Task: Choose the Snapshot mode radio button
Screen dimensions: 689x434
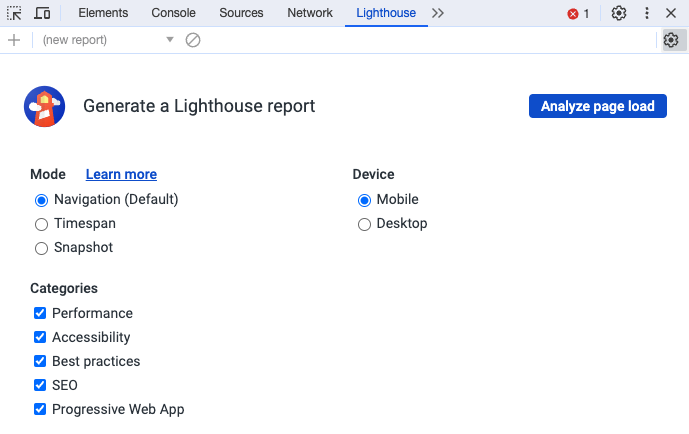Action: click(x=41, y=248)
